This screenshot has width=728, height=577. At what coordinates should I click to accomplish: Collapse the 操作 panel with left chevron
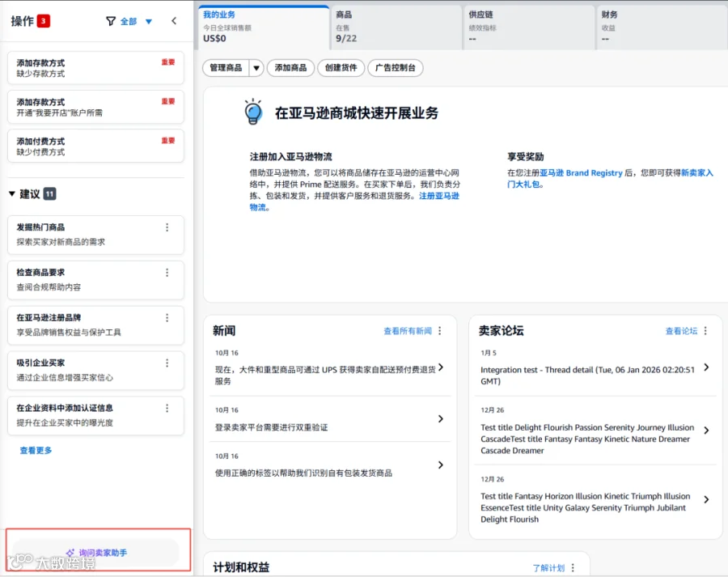tap(174, 21)
